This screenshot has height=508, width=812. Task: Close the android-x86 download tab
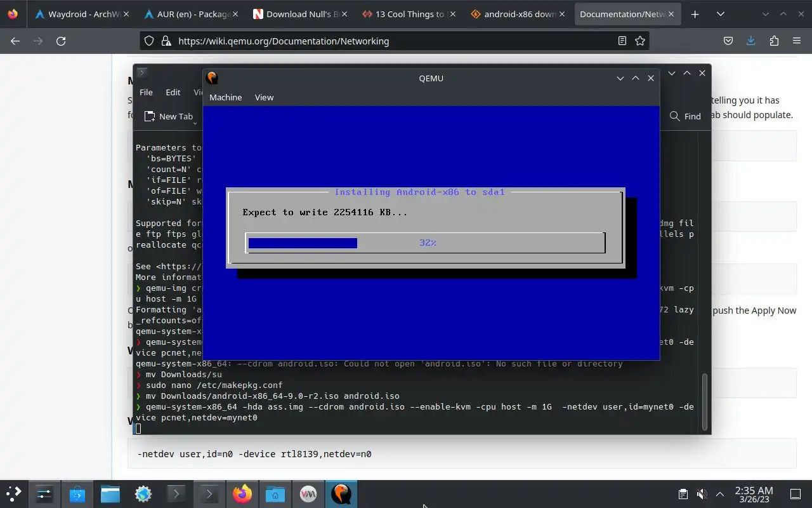click(x=561, y=14)
